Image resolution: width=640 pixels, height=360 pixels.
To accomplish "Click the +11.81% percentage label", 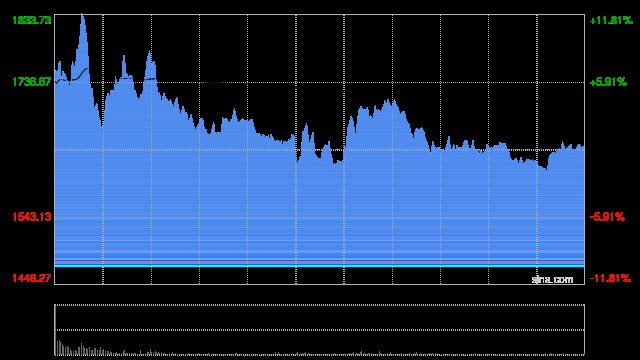I will pos(611,20).
